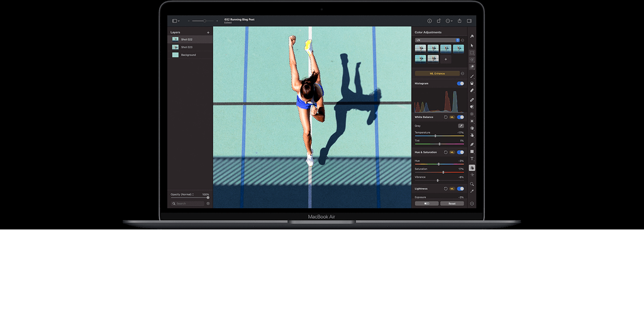
Task: Open options circle next to ML Enhance
Action: (x=462, y=74)
